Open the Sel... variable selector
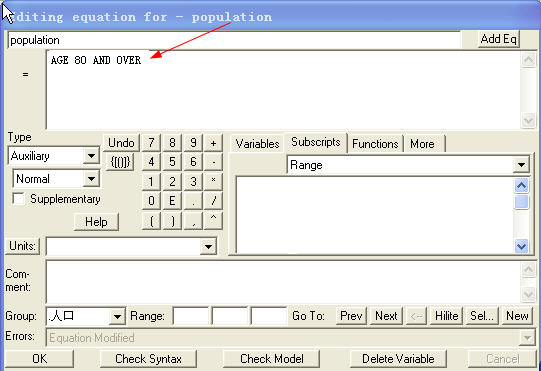Viewport: 541px width, 371px height. (482, 316)
